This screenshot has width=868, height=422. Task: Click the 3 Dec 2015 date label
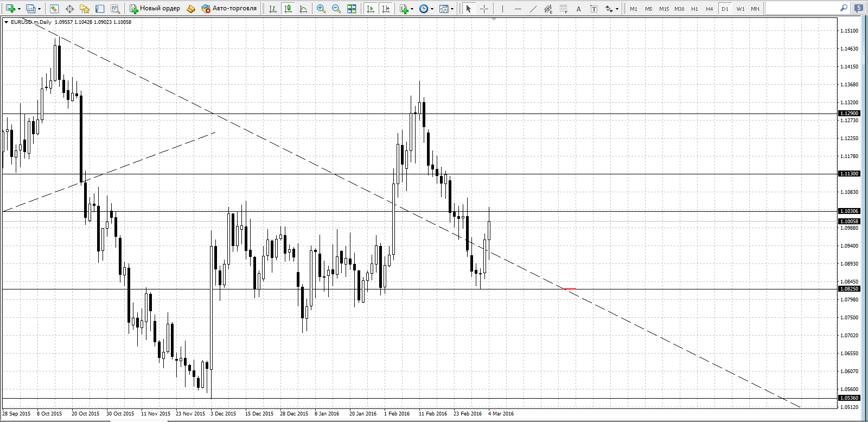click(x=224, y=414)
